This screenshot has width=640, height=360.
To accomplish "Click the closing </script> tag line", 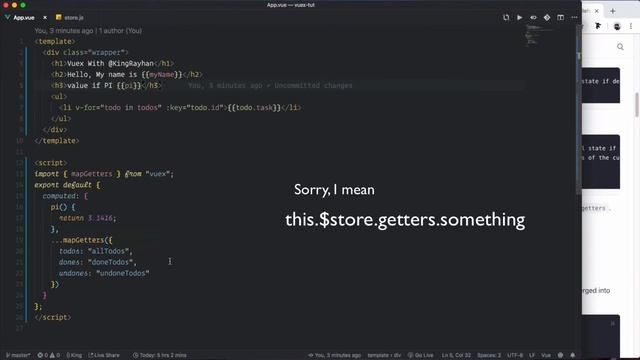I will tap(53, 317).
